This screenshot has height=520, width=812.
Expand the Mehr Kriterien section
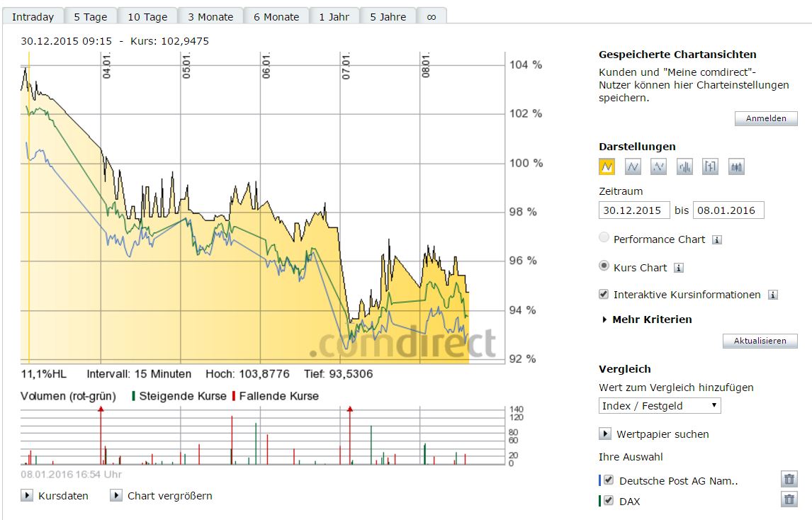pos(648,320)
